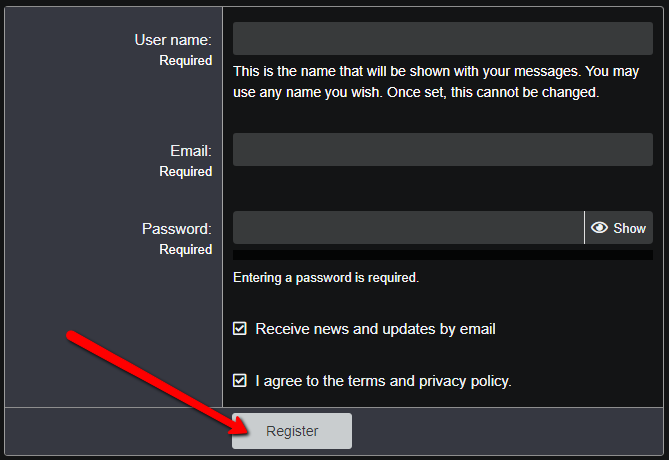Click the "Password:" field label

pos(177,229)
